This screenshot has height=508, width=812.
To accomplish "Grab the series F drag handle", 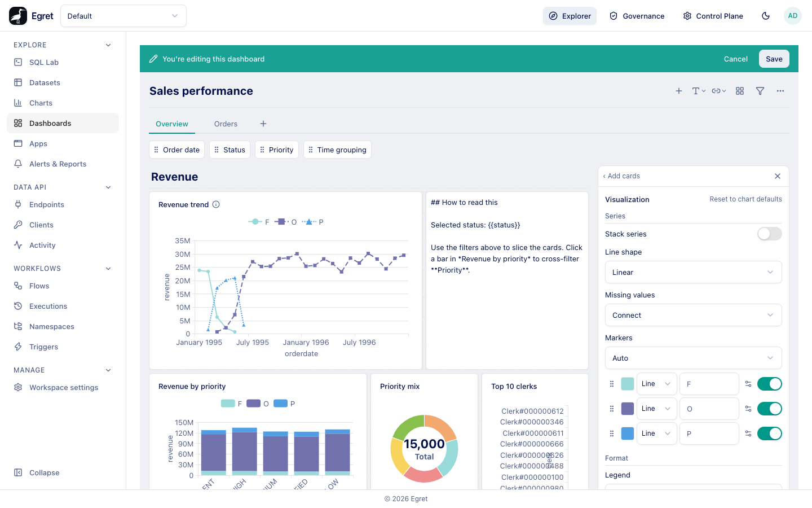I will click(612, 384).
